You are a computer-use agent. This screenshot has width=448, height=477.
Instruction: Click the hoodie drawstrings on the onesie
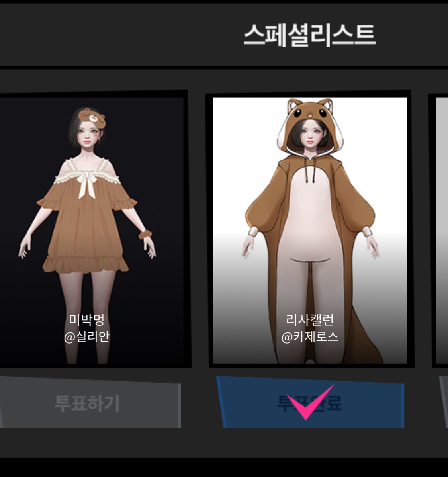point(310,173)
